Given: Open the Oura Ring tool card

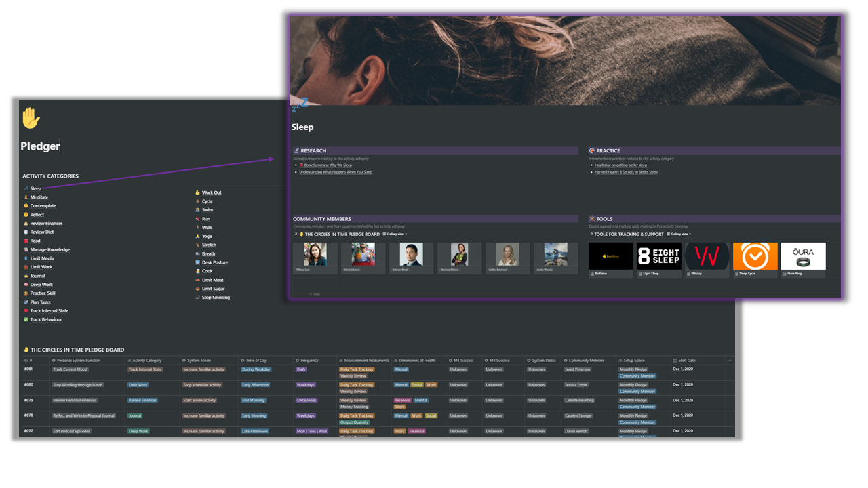Looking at the screenshot, I should (x=804, y=260).
